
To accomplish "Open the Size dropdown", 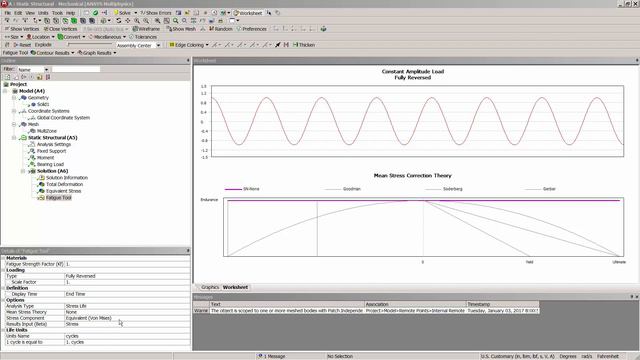I will tap(13, 37).
